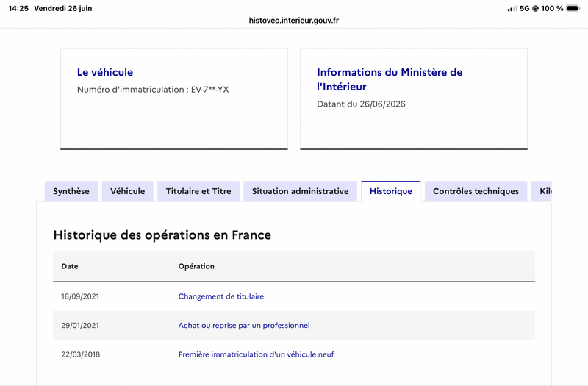
Task: Tap the 14:25 clock in status bar
Action: pos(18,8)
